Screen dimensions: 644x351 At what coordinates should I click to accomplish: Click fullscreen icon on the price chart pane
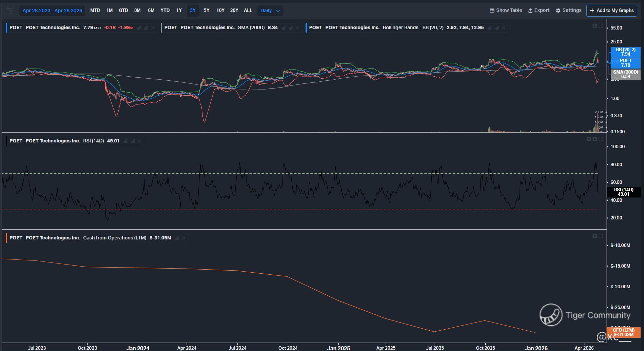[601, 26]
